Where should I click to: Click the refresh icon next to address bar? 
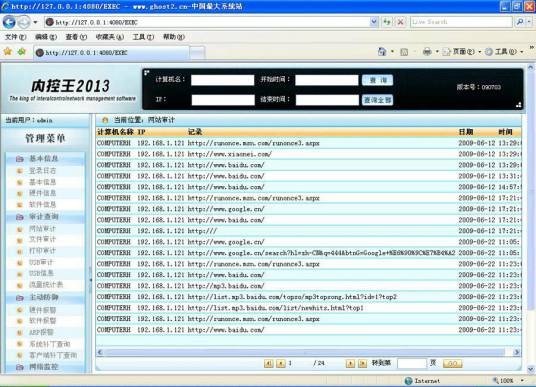click(387, 22)
